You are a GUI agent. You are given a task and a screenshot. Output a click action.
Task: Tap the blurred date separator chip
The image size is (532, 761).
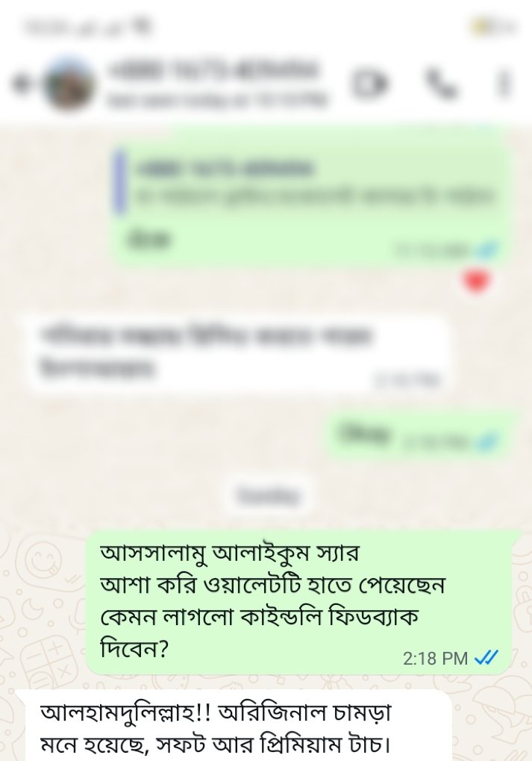coord(268,496)
